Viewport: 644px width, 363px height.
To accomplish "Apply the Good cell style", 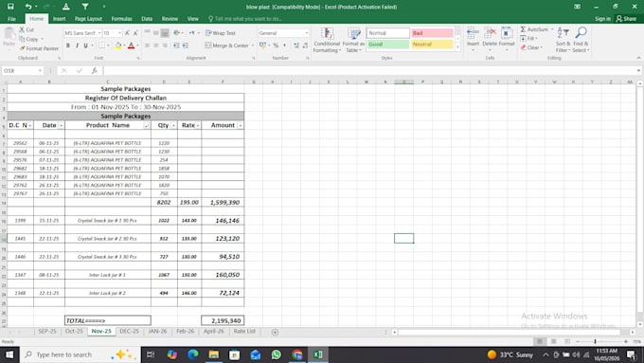I will 387,44.
